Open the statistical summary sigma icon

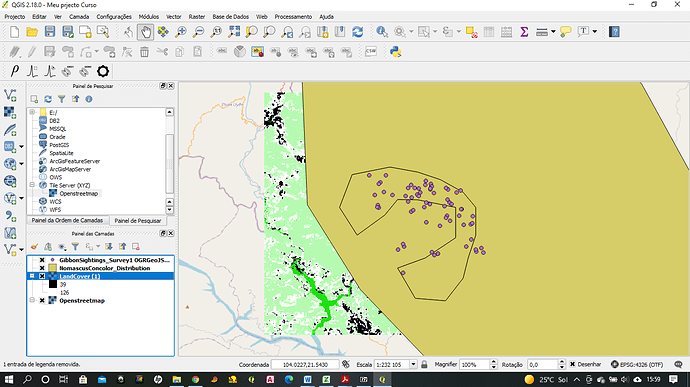[524, 32]
